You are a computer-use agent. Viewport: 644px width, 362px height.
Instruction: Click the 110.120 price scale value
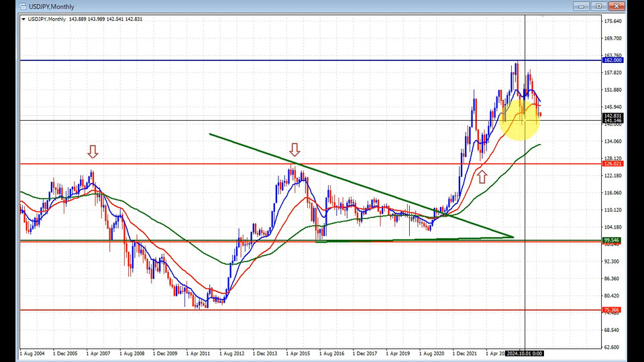pyautogui.click(x=613, y=210)
